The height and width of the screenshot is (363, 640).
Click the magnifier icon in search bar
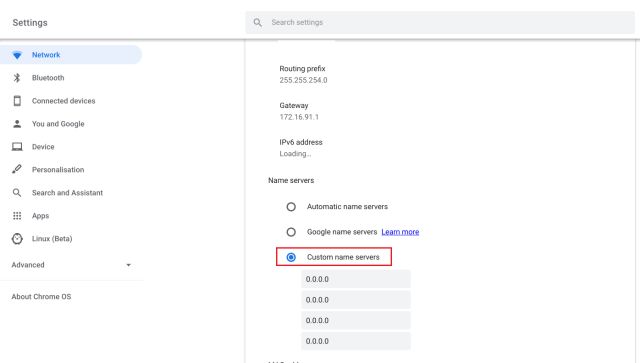click(258, 22)
